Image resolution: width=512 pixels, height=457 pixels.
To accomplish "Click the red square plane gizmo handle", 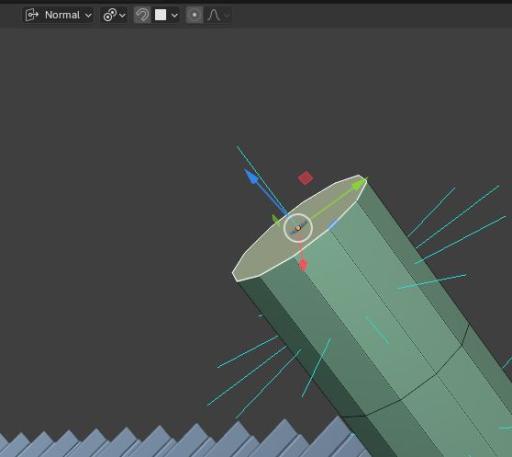I will (305, 178).
